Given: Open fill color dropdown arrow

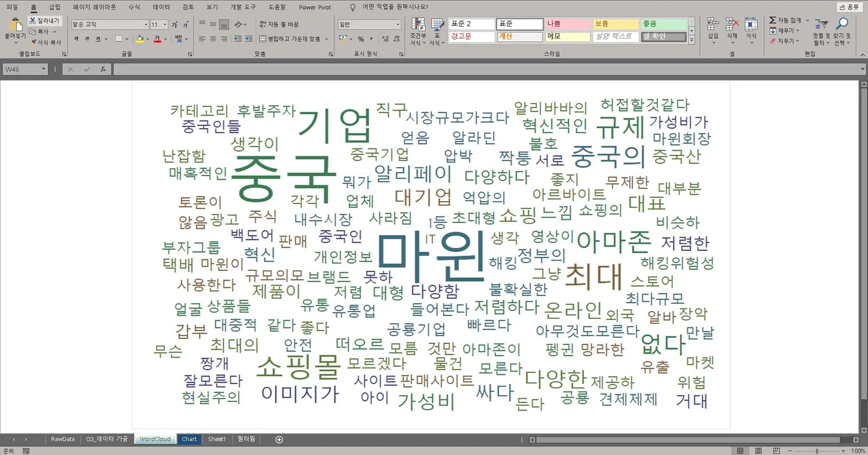Looking at the screenshot, I should point(147,39).
